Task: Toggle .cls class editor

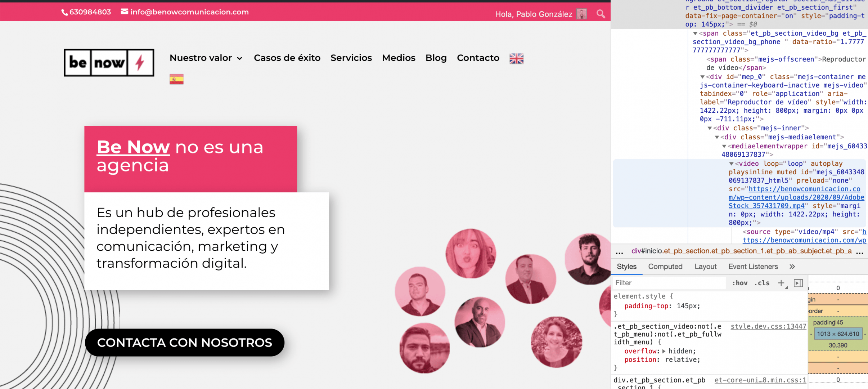Action: (x=762, y=283)
